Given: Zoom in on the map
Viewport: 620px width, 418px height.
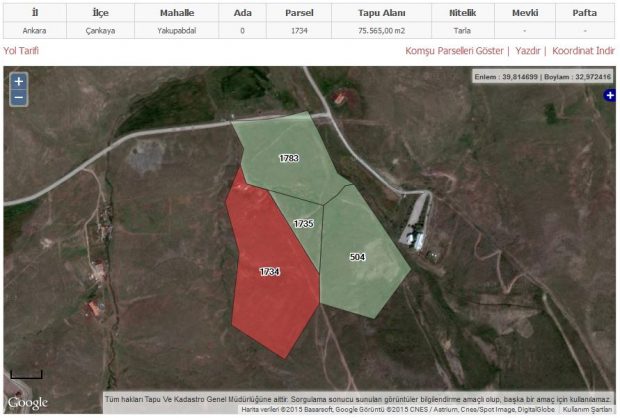Looking at the screenshot, I should pos(18,81).
